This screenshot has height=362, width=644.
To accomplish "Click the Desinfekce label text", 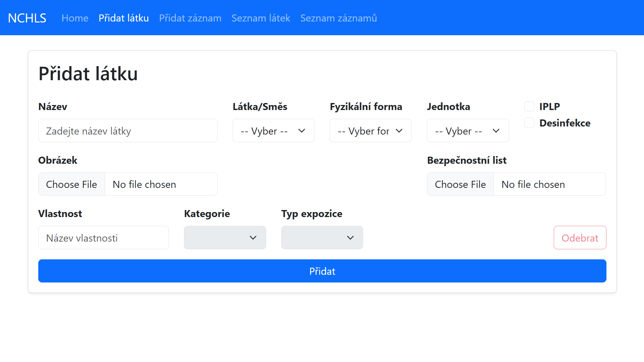I will point(565,123).
